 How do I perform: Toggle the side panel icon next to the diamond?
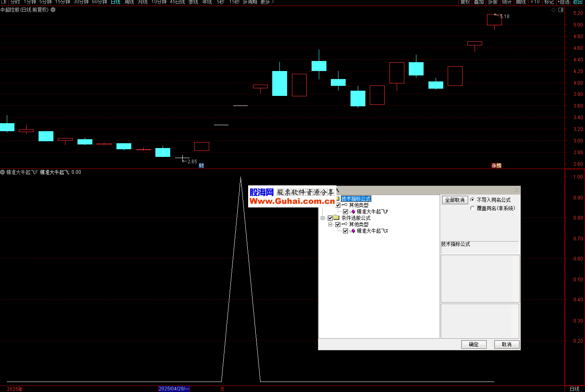click(561, 10)
